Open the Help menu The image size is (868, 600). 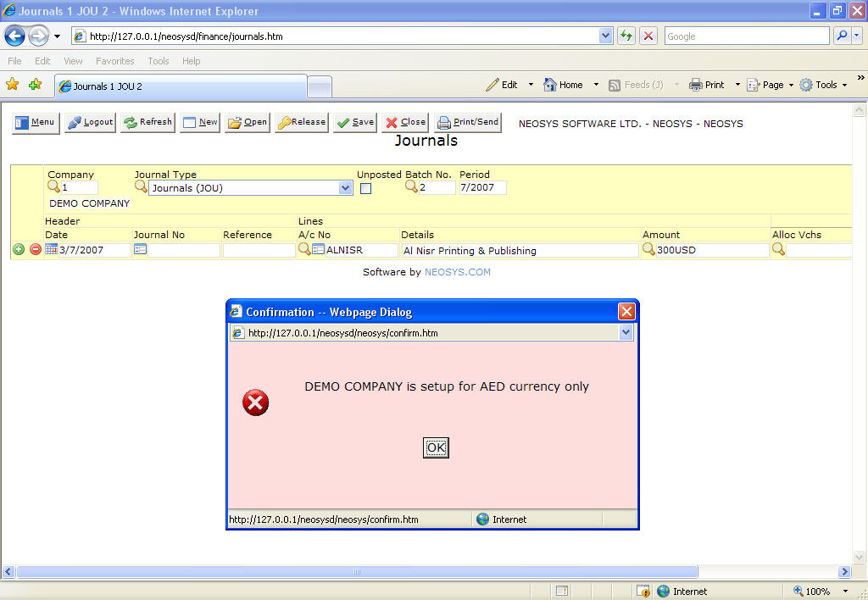192,61
